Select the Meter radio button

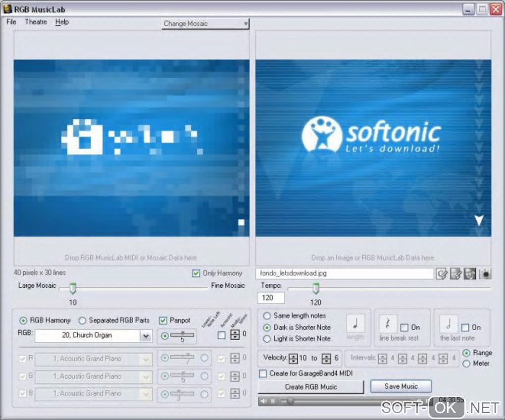(x=466, y=364)
